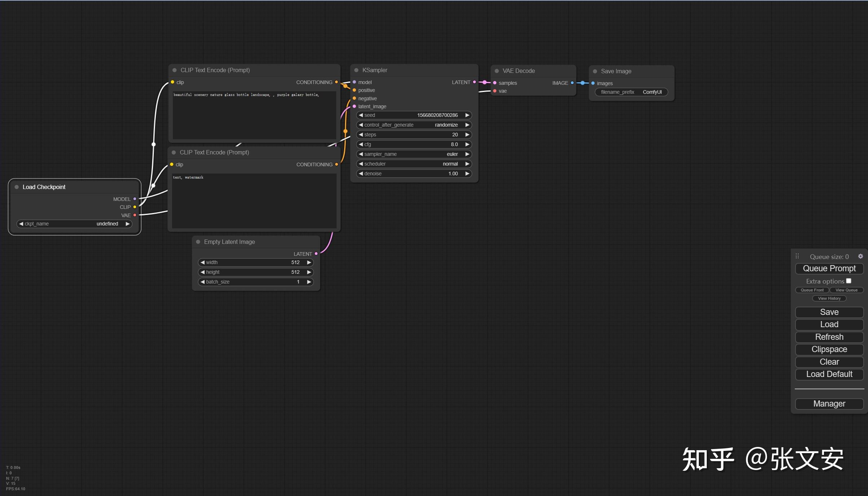Open the ckpt_name undefined selector
868x496 pixels.
tap(74, 224)
